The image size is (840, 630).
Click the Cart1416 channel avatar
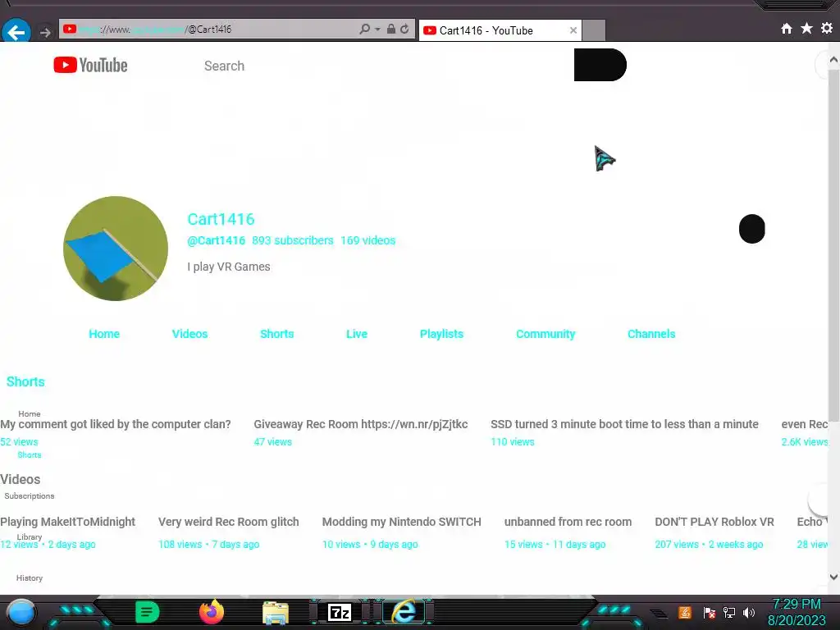116,249
